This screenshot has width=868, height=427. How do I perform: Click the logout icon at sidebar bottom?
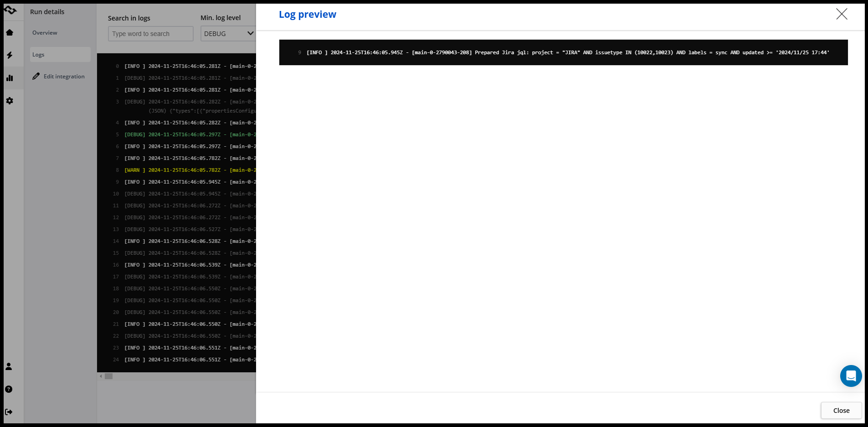[x=9, y=412]
